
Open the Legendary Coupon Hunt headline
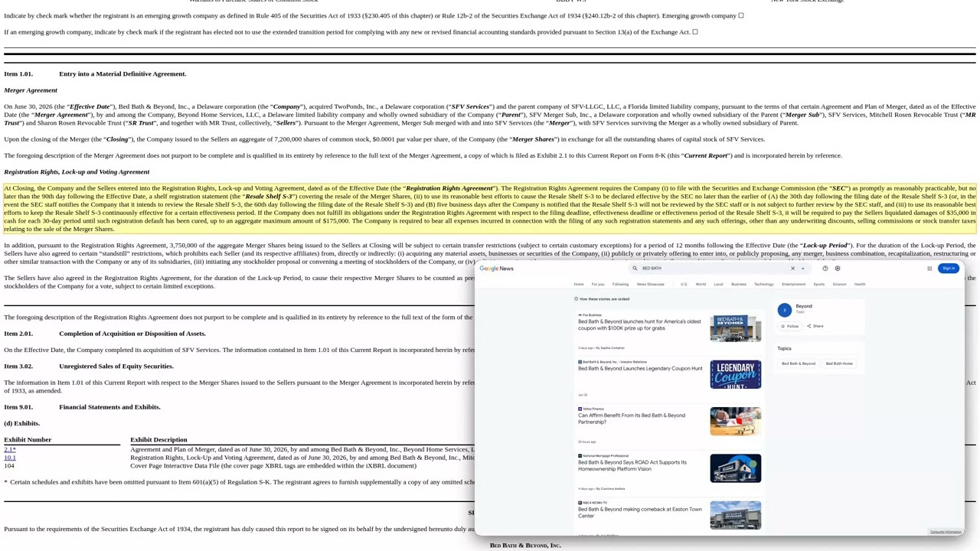click(640, 368)
